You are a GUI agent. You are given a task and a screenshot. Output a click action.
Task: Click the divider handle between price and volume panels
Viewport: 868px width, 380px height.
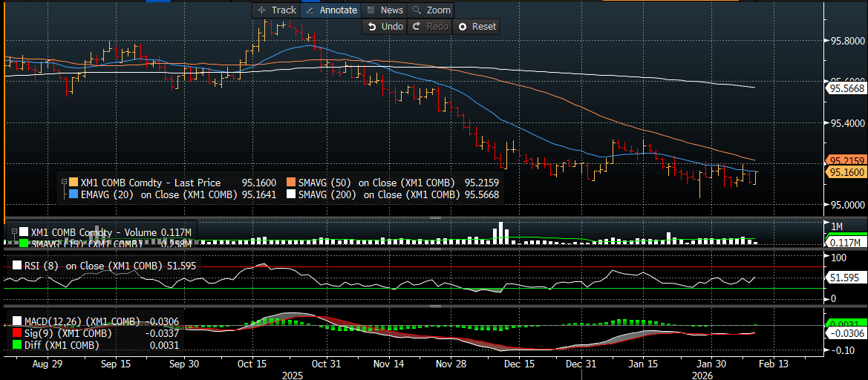[x=414, y=217]
